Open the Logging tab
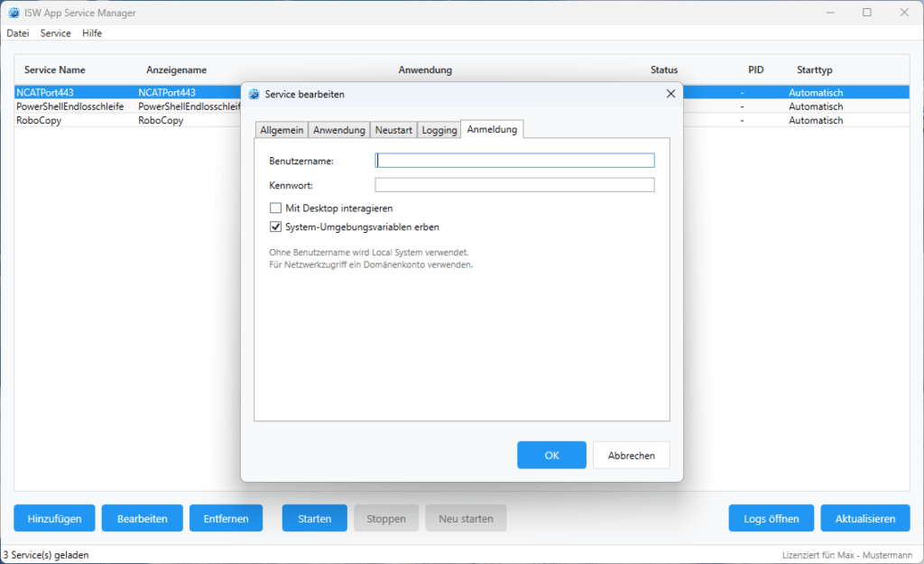Image resolution: width=924 pixels, height=564 pixels. [x=439, y=129]
